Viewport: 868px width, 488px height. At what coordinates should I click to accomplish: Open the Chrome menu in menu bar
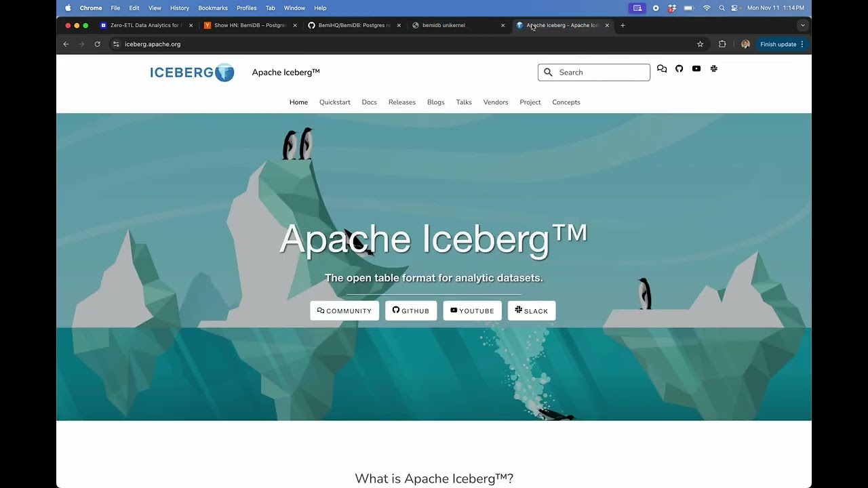(x=91, y=8)
